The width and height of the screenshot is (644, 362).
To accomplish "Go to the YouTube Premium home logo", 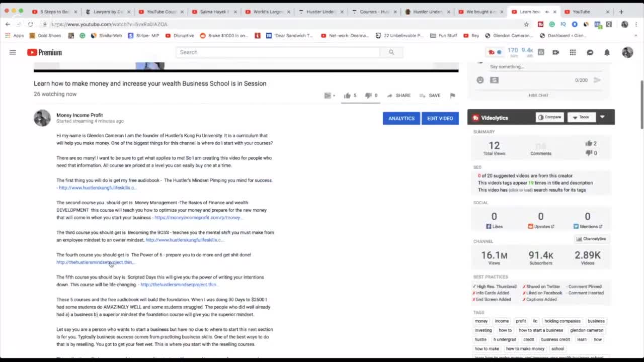I will (x=44, y=52).
